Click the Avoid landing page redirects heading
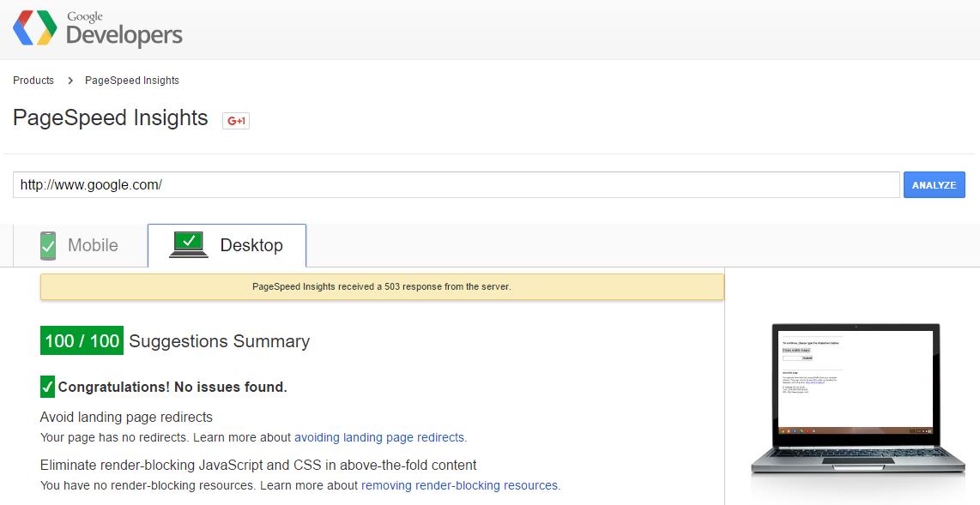980x505 pixels. [x=126, y=417]
